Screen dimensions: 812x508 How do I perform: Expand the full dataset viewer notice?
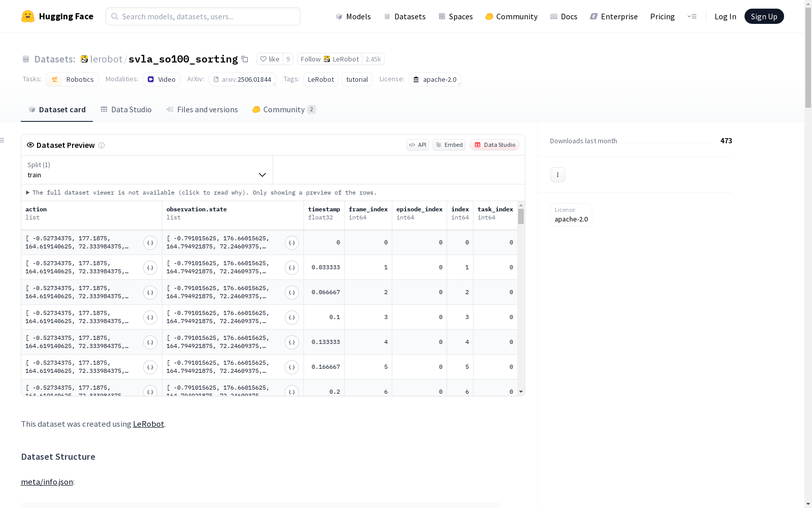(201, 193)
